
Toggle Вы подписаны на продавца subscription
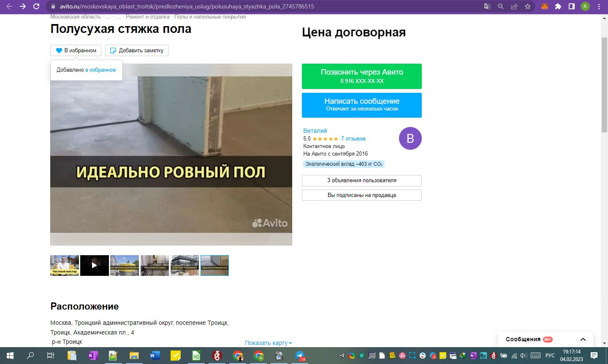click(362, 195)
